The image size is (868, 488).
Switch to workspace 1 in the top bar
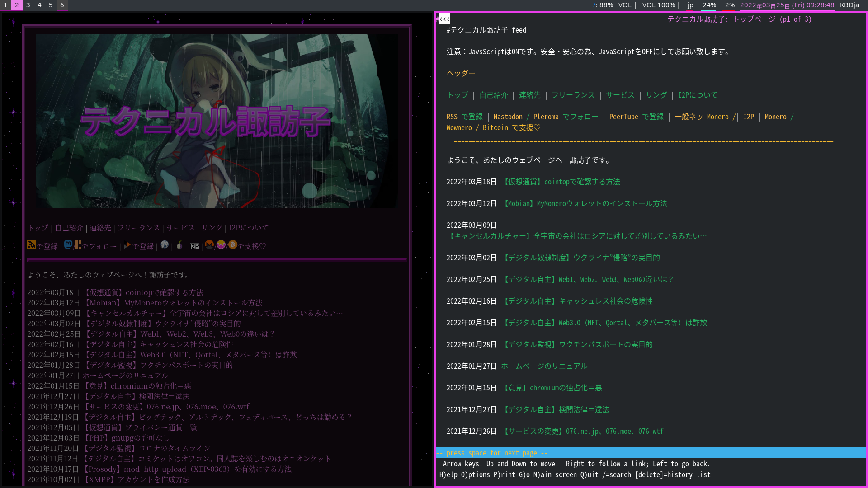(x=5, y=5)
